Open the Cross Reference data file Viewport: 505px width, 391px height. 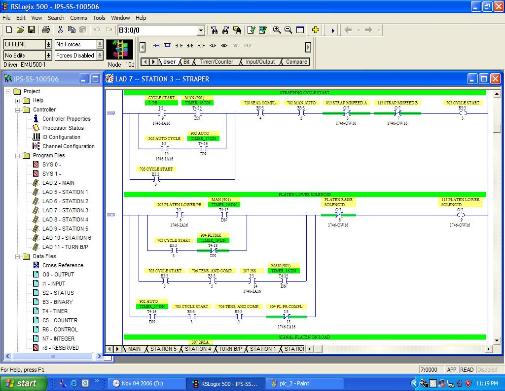point(62,265)
